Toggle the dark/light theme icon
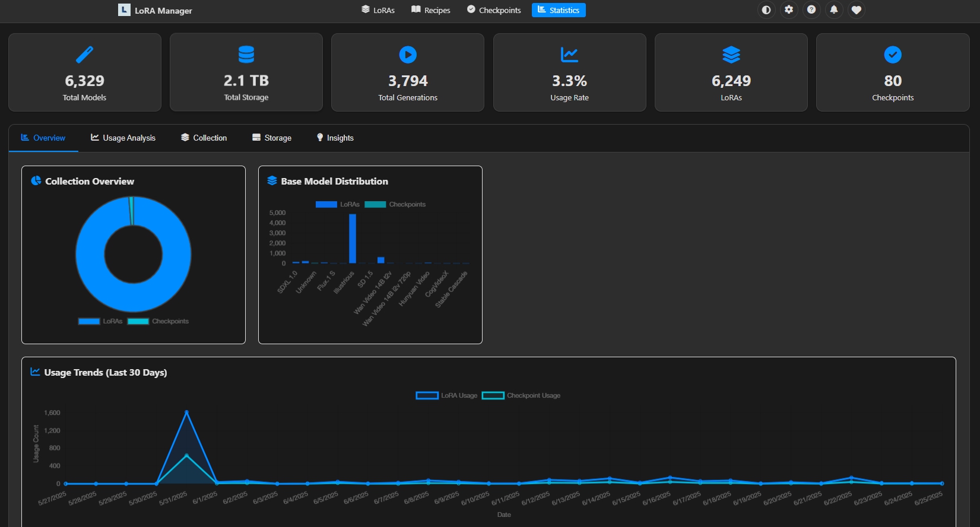The image size is (980, 527). [766, 10]
